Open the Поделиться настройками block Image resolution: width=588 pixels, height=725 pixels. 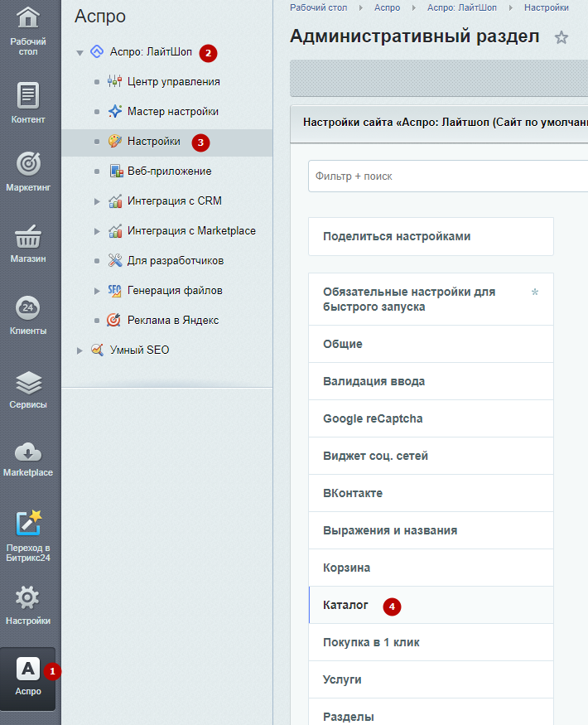click(x=431, y=236)
